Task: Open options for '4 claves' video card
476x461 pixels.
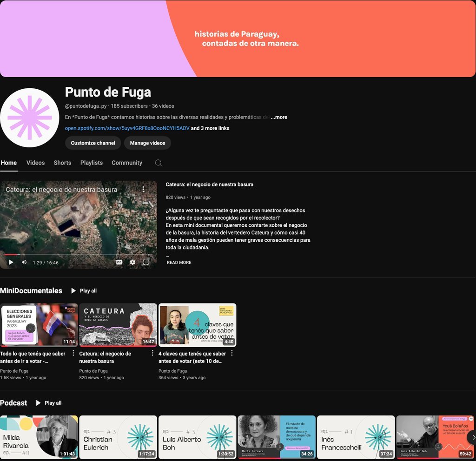Action: coord(231,353)
